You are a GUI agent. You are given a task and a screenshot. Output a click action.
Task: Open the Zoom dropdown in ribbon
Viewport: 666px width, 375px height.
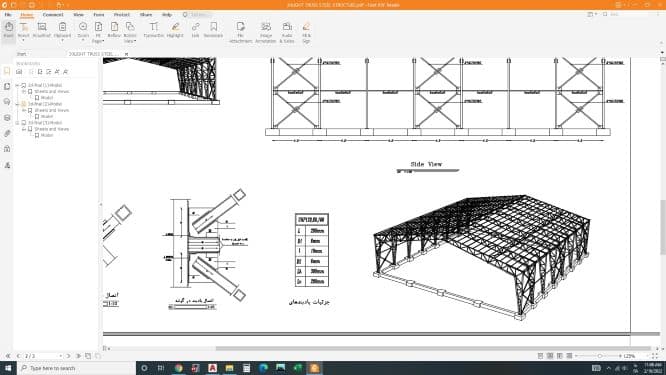coord(83,31)
